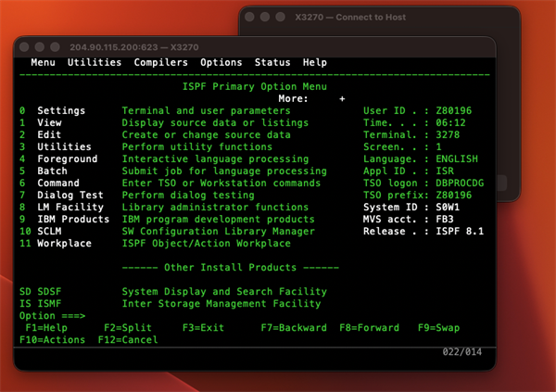
Task: Select option 6 Command
Action: 49,183
